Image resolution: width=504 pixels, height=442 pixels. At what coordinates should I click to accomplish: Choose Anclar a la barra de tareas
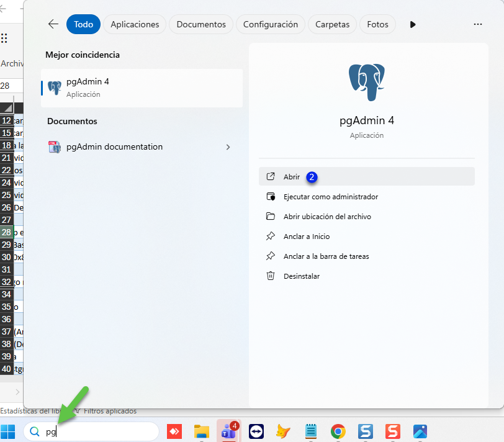pos(366,256)
